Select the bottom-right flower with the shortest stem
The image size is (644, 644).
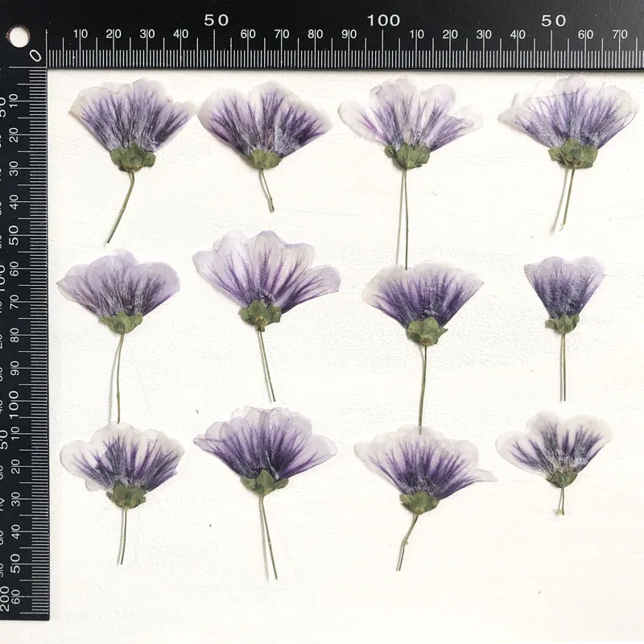pyautogui.click(x=555, y=464)
